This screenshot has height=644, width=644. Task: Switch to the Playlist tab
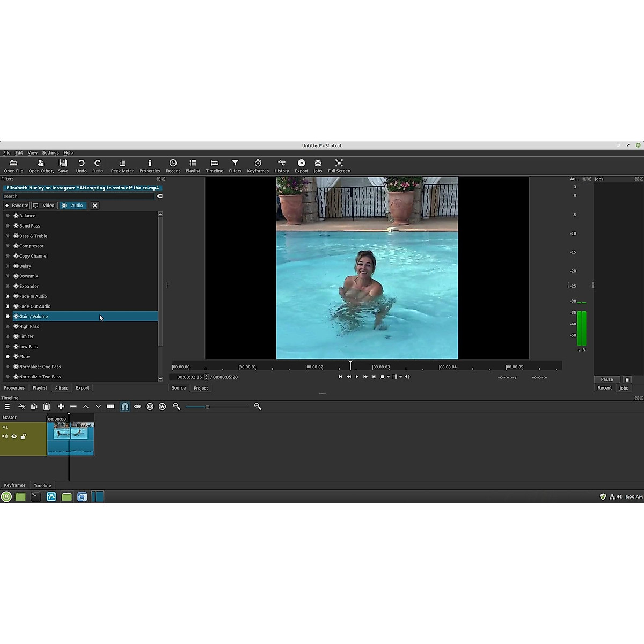[40, 388]
